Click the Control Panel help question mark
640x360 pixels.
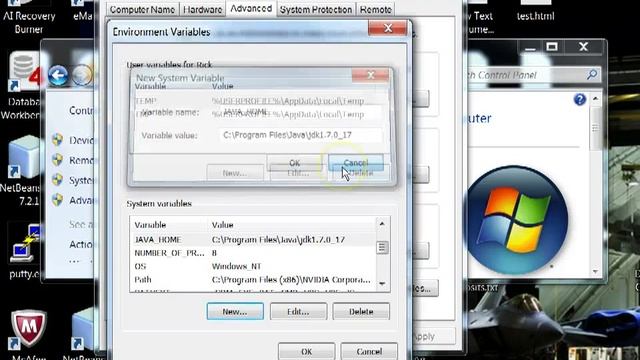point(580,99)
